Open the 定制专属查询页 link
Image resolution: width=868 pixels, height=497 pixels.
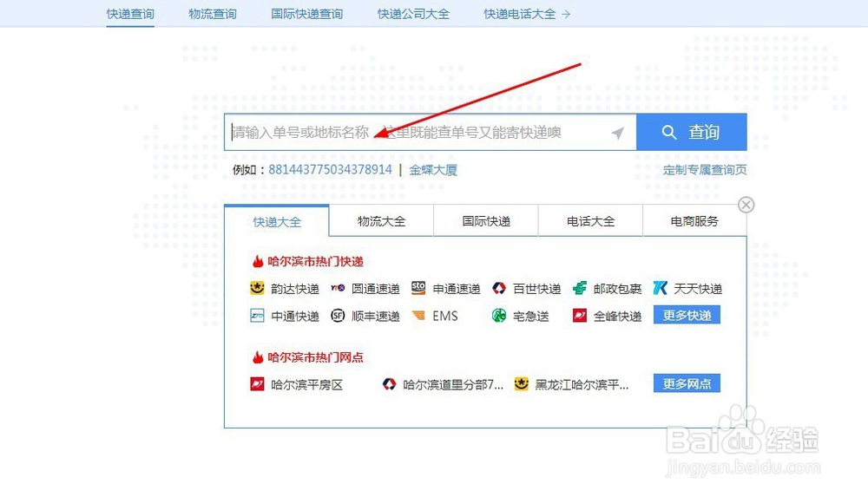[x=705, y=169]
